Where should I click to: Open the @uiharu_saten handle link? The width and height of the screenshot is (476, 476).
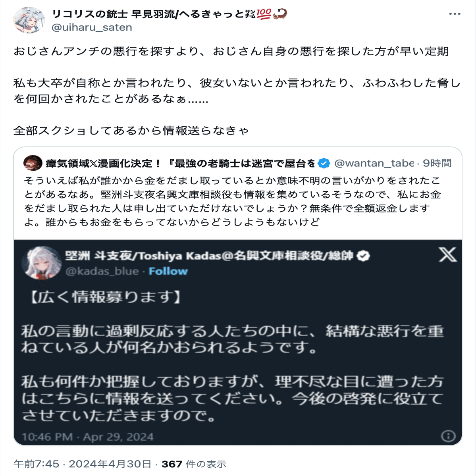click(x=92, y=27)
